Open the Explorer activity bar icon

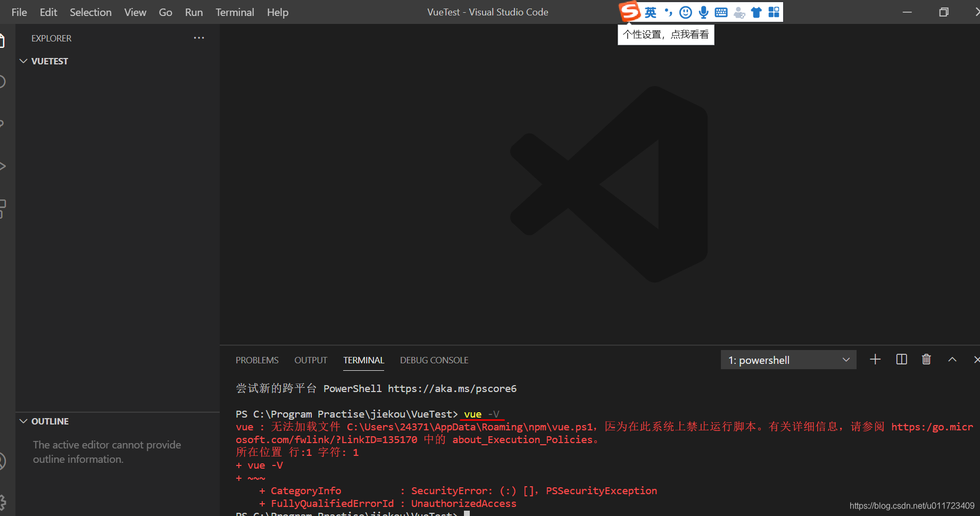click(x=2, y=40)
